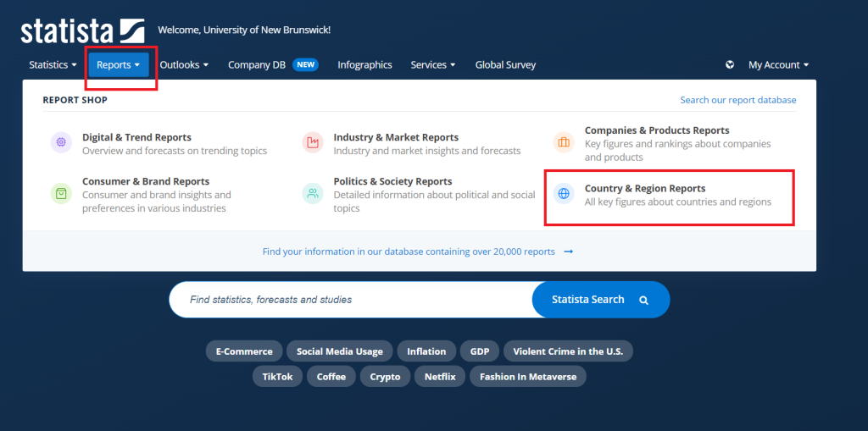Select the Fashion In Metaverse chip
Viewport: 868px width, 431px height.
527,377
